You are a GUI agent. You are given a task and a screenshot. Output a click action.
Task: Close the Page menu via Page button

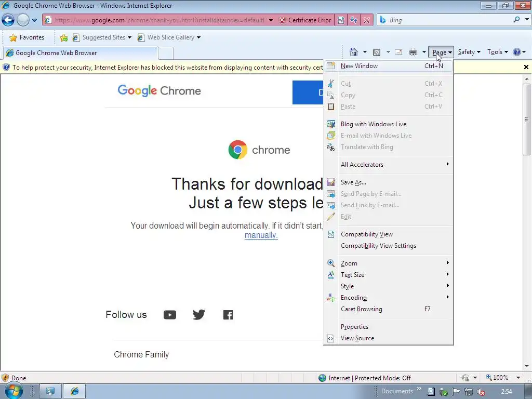pos(441,52)
